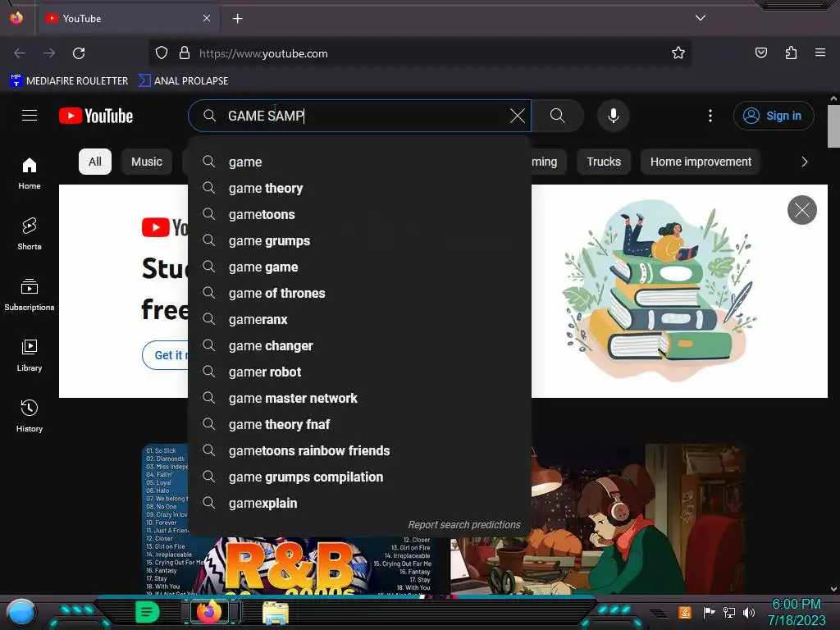This screenshot has width=840, height=630.
Task: Select 'game grumps compilation' suggestion
Action: (359, 477)
